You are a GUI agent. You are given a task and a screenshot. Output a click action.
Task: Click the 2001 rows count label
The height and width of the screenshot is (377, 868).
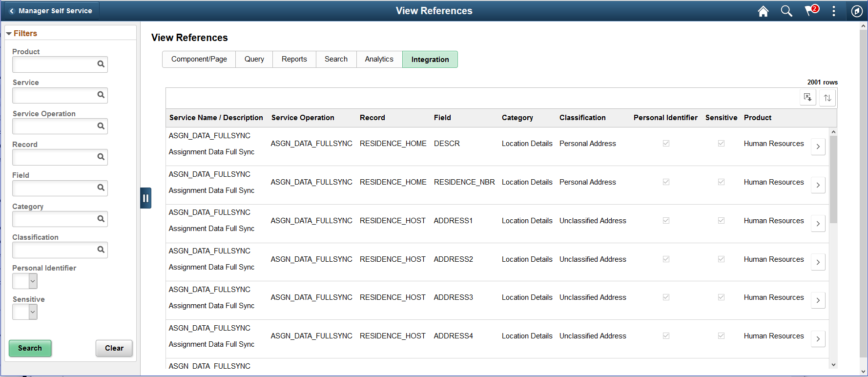point(822,82)
